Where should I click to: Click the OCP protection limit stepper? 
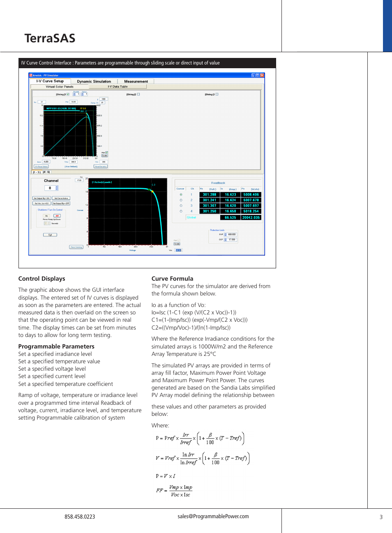click(x=225, y=240)
